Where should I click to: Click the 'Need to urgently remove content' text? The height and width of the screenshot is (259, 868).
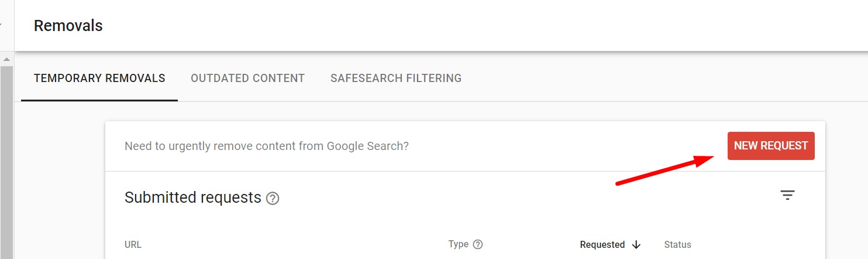pyautogui.click(x=267, y=146)
